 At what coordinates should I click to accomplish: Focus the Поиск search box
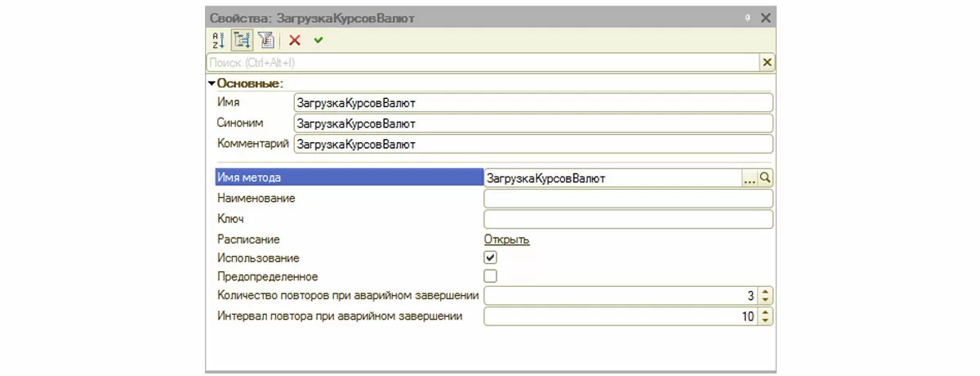coord(483,63)
